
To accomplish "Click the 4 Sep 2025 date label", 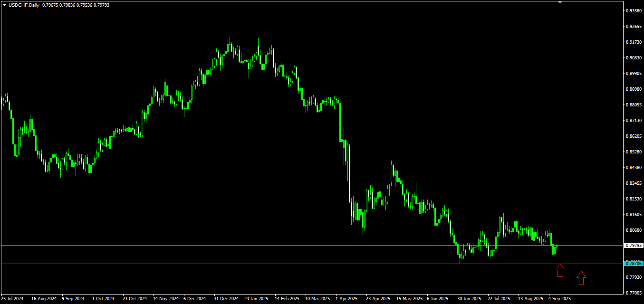I will coord(559,299).
